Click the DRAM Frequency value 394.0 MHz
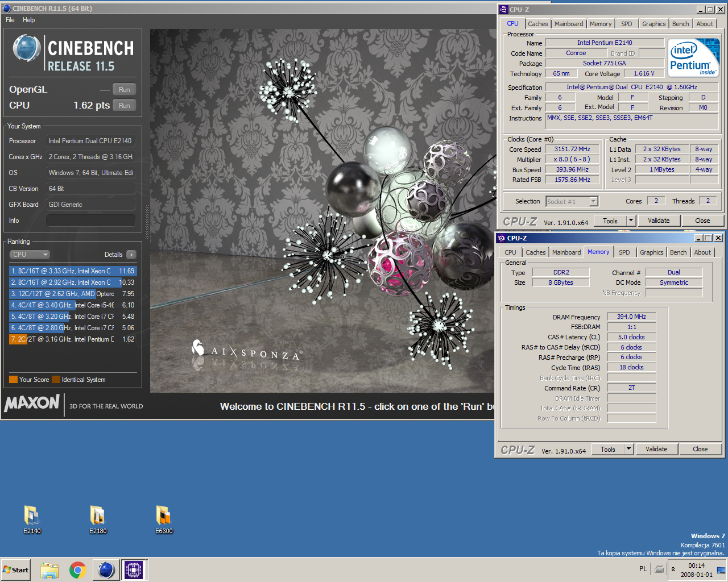Screen dimensions: 728x582 631,317
